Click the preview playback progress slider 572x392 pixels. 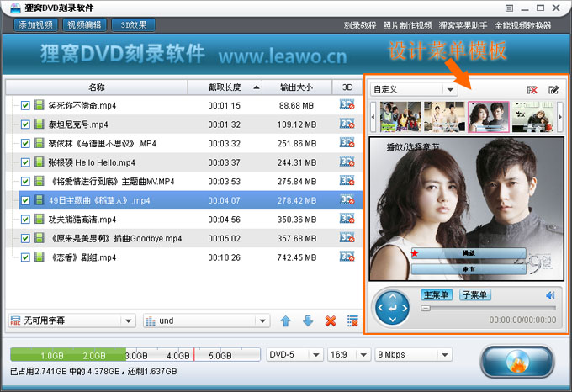(x=488, y=309)
